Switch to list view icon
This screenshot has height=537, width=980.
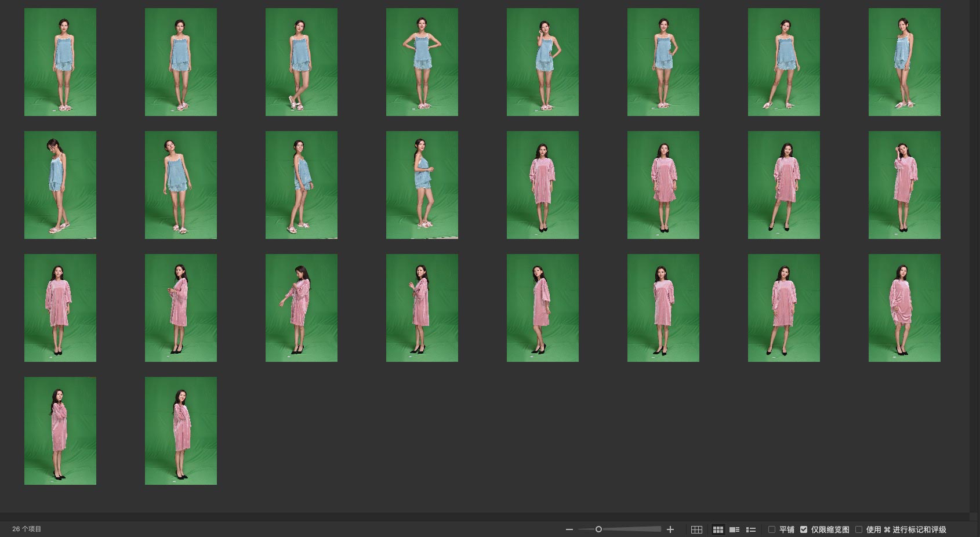click(x=750, y=529)
